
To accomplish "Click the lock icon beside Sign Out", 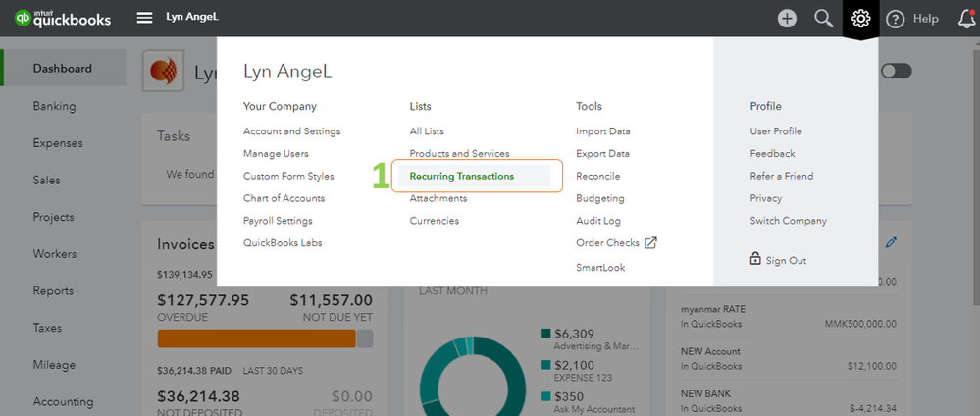I will (x=755, y=258).
